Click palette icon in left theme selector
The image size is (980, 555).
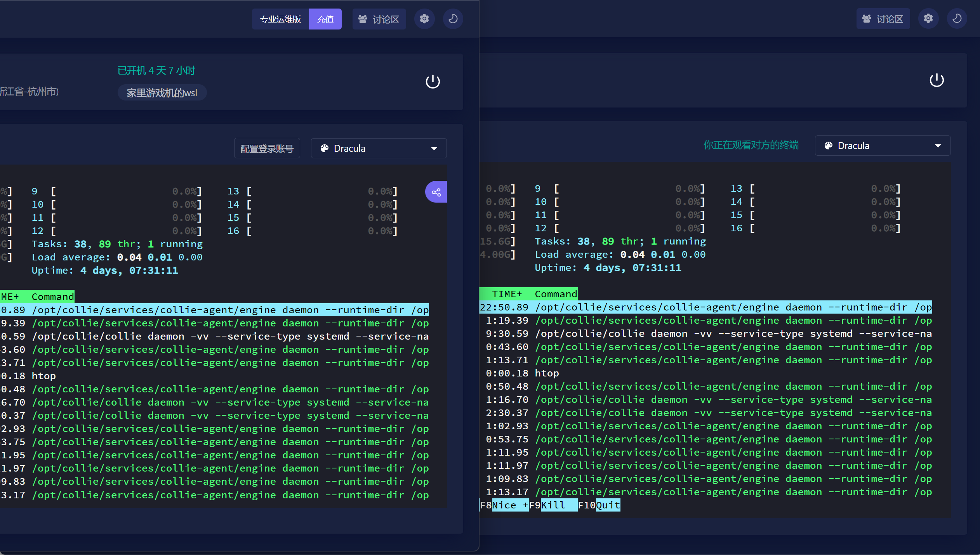[325, 148]
